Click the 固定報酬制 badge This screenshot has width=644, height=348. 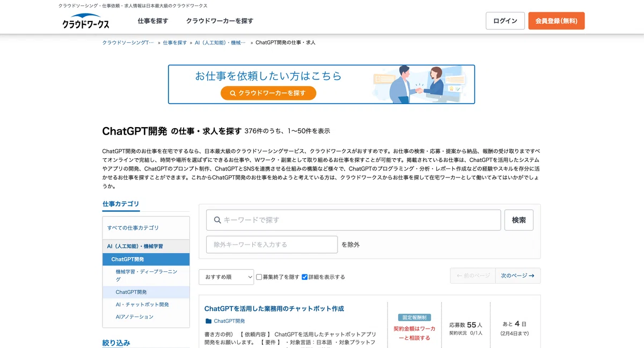[x=414, y=317]
